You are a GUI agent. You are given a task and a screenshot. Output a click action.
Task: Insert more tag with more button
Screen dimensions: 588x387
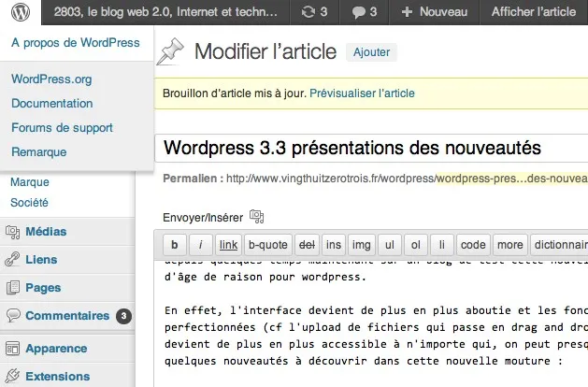(510, 245)
